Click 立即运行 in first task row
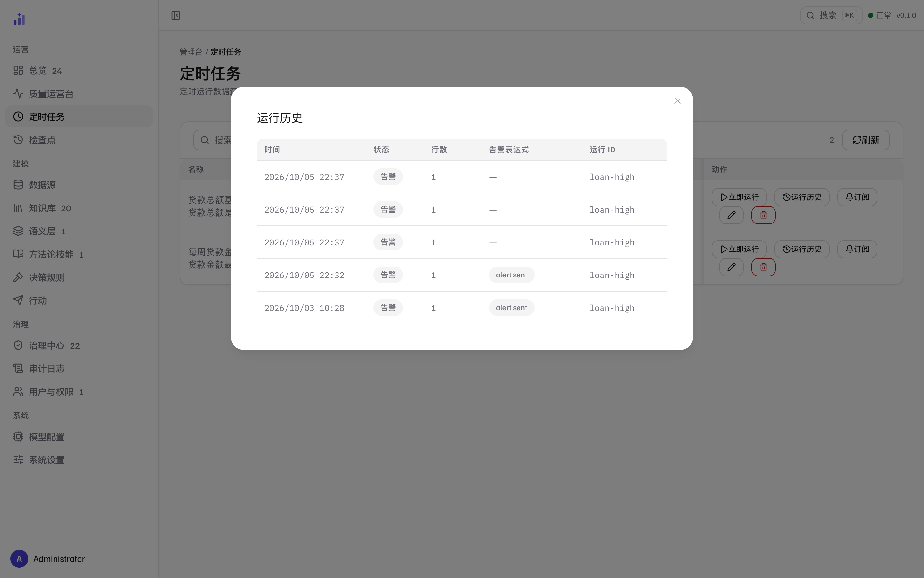This screenshot has height=578, width=924. click(x=739, y=197)
